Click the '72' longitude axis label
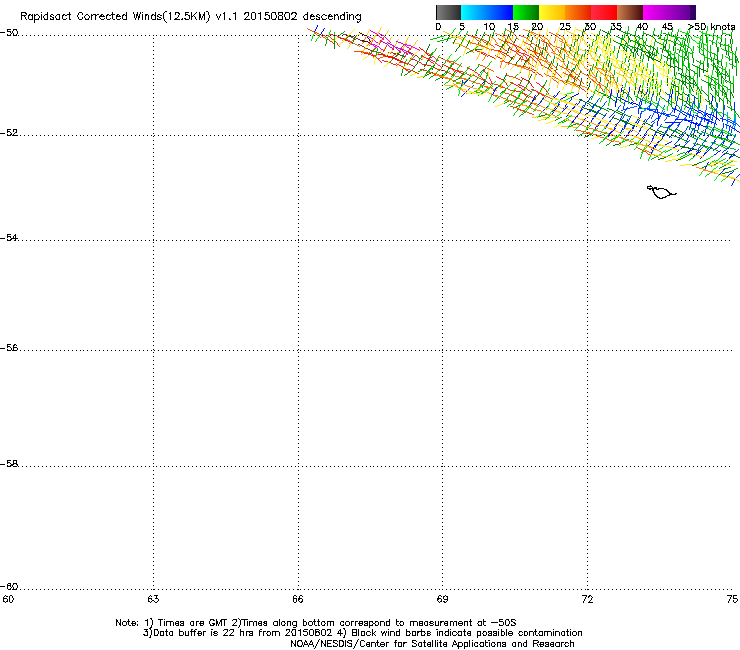 pyautogui.click(x=587, y=599)
